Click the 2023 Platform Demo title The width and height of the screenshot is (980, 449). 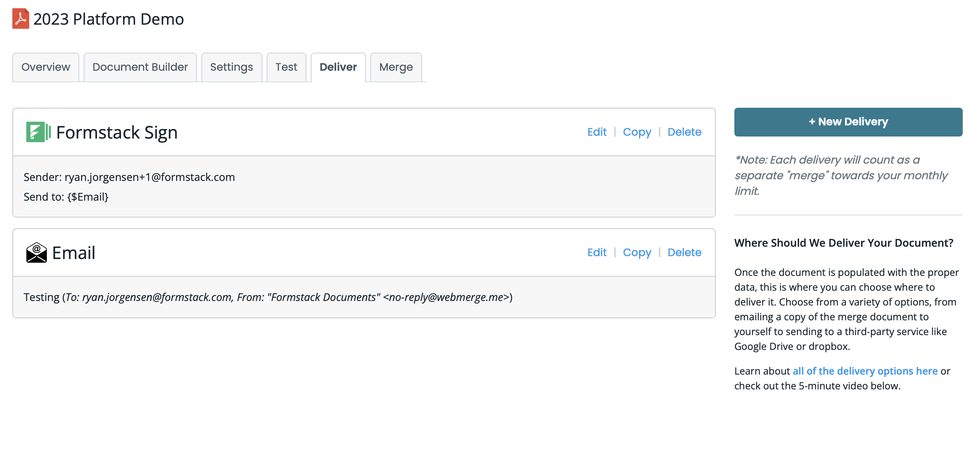tap(108, 19)
